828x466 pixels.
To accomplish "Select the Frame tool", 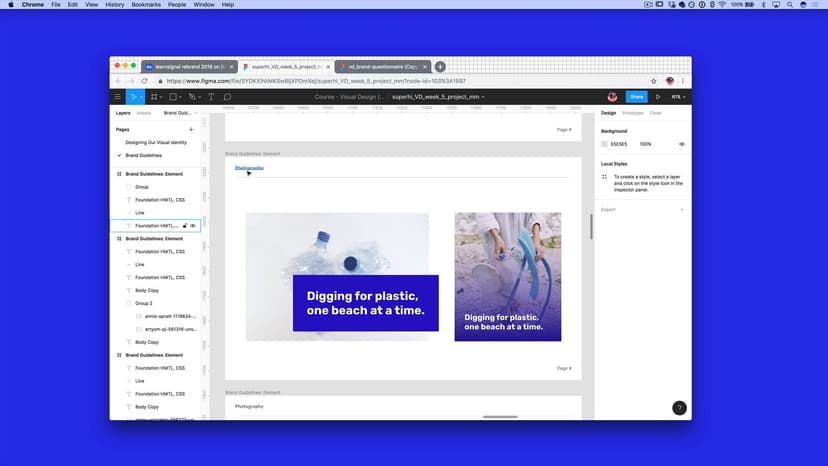I will tap(154, 97).
